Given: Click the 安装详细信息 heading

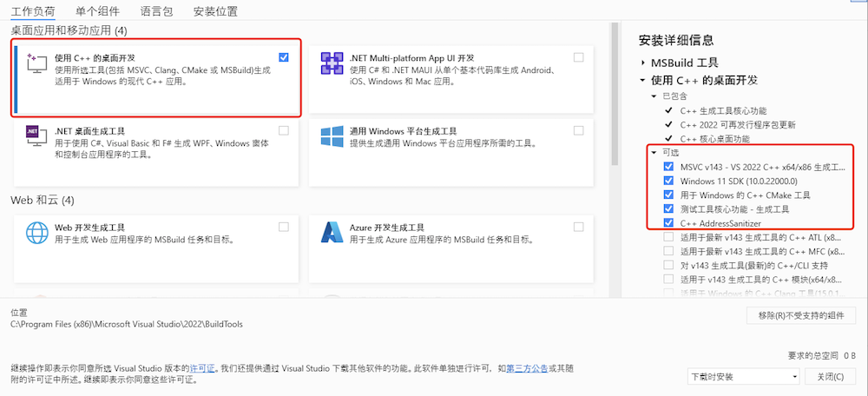Looking at the screenshot, I should tap(676, 40).
